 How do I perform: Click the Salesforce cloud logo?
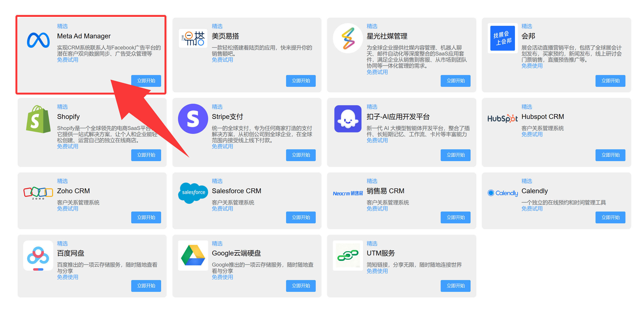pos(193,193)
